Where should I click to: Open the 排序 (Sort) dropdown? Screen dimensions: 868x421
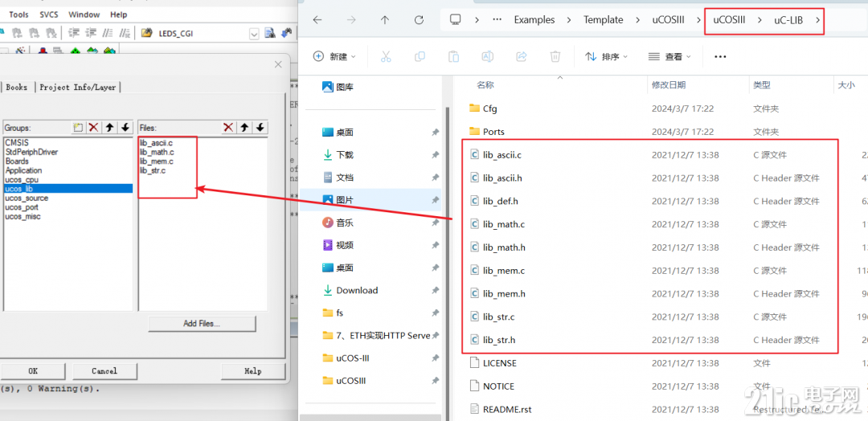pos(607,56)
